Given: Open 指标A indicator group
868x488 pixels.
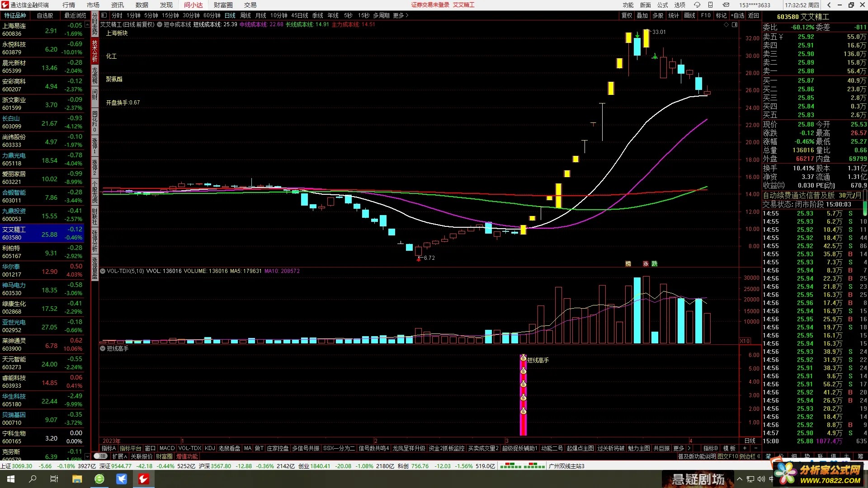Looking at the screenshot, I should (108, 448).
